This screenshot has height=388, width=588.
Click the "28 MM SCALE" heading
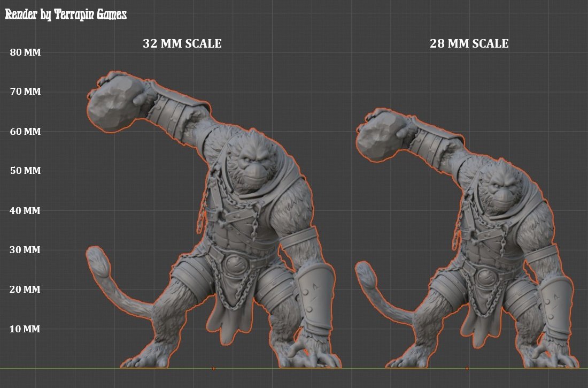[x=469, y=43]
